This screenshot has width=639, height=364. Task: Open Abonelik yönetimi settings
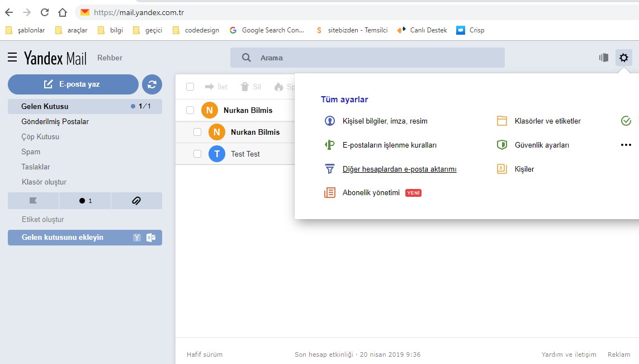click(x=371, y=192)
